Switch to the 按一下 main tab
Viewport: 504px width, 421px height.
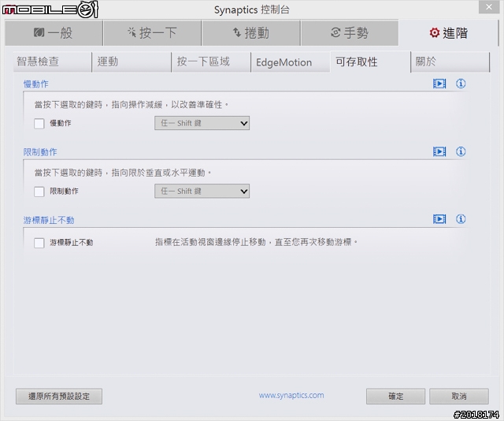click(x=152, y=33)
